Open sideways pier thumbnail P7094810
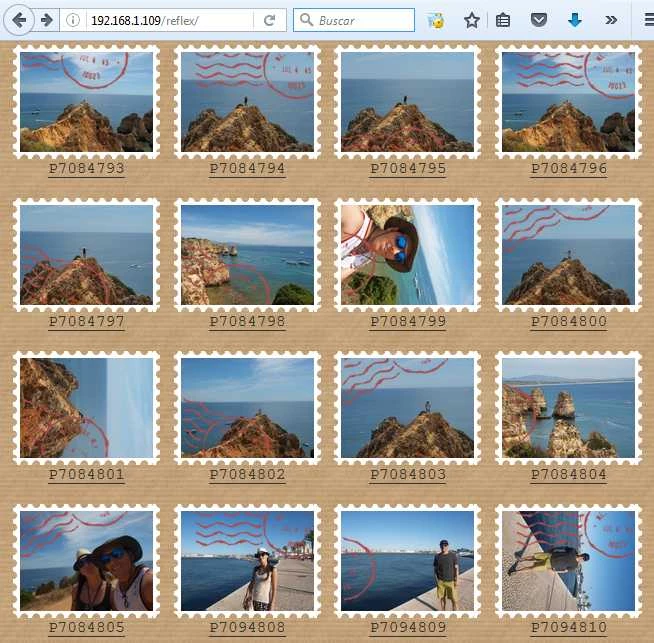Image resolution: width=654 pixels, height=643 pixels. point(568,561)
